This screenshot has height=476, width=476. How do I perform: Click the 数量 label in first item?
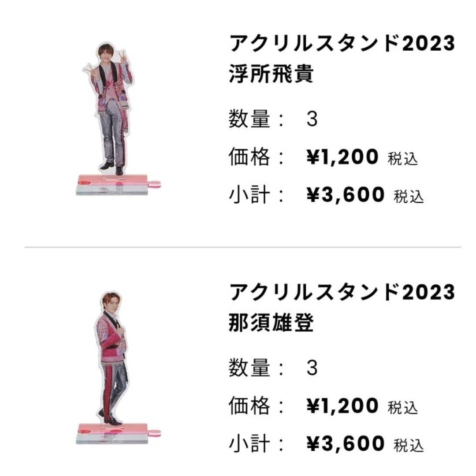tap(249, 119)
